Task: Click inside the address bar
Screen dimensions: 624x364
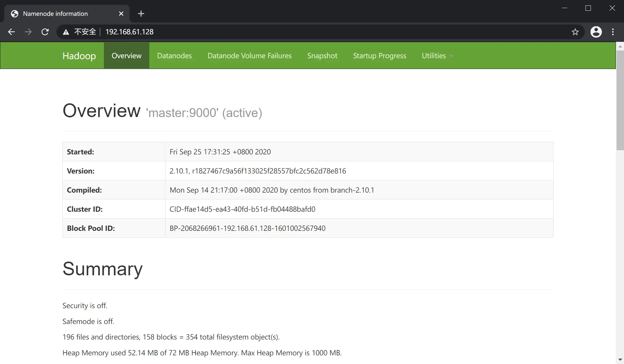Action: 209,32
